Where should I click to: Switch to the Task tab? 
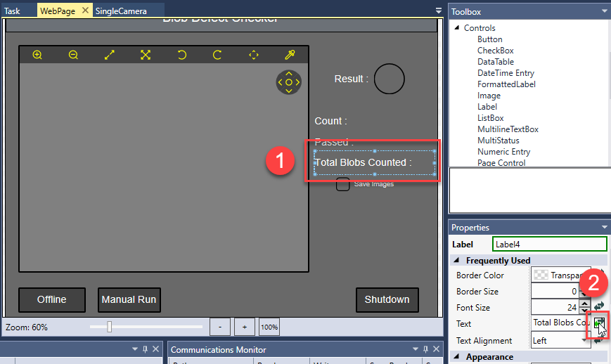[13, 11]
